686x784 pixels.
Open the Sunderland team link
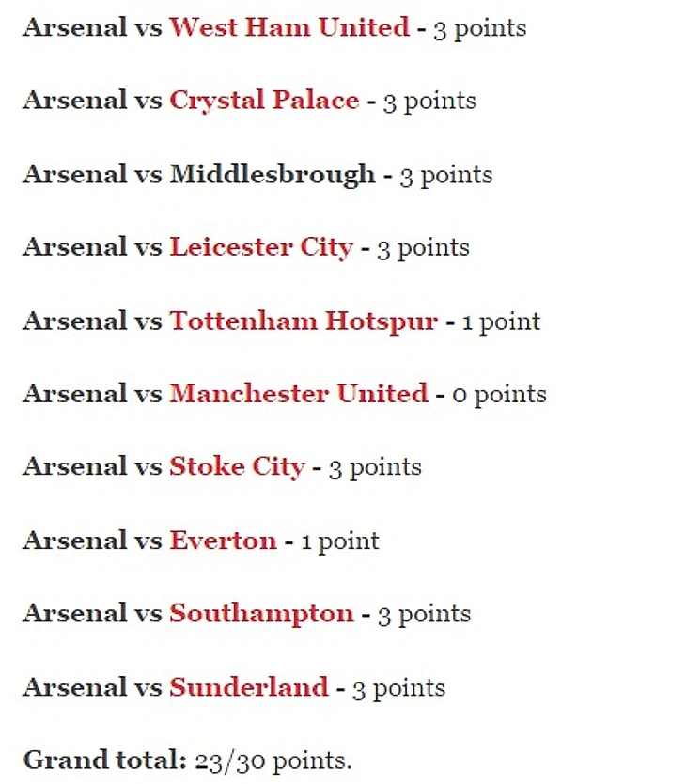click(249, 687)
